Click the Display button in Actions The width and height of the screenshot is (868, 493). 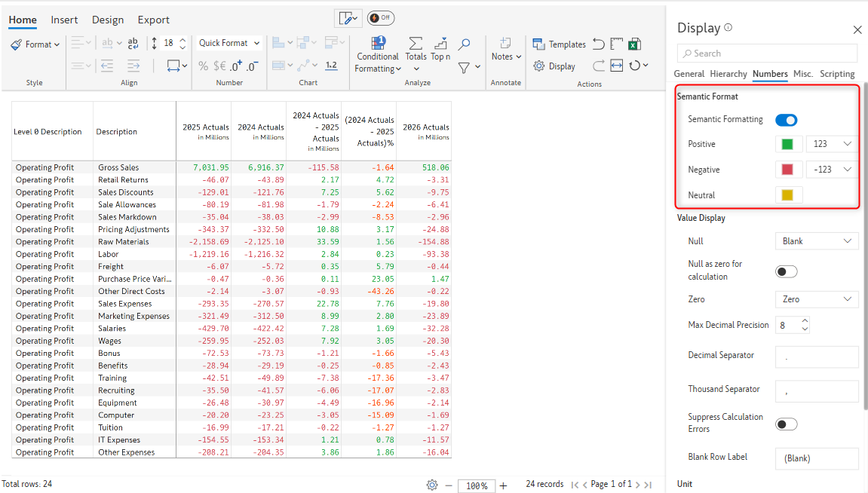point(554,66)
